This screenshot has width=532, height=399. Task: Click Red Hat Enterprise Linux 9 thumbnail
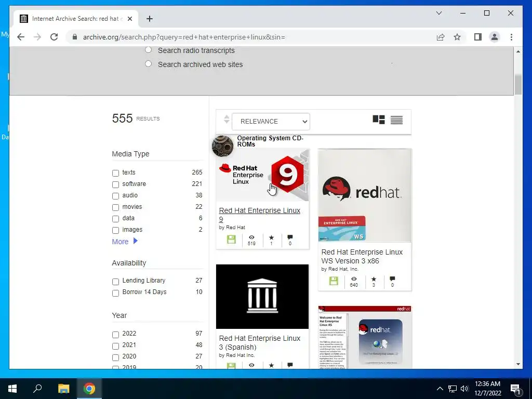[262, 175]
